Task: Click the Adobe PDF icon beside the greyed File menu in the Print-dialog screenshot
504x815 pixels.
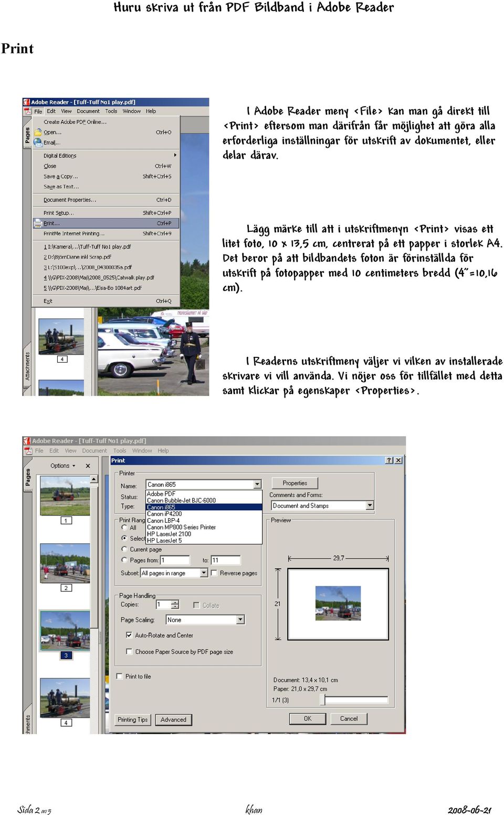Action: point(28,450)
